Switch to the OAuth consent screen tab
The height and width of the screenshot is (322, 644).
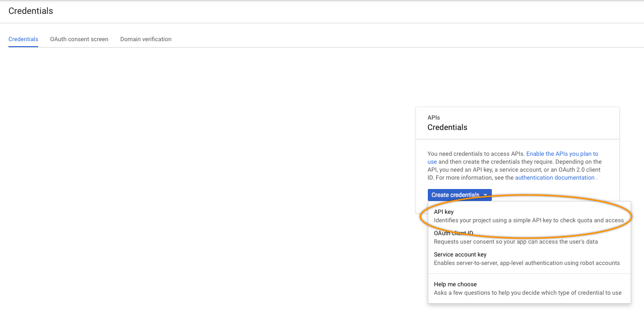(x=79, y=39)
